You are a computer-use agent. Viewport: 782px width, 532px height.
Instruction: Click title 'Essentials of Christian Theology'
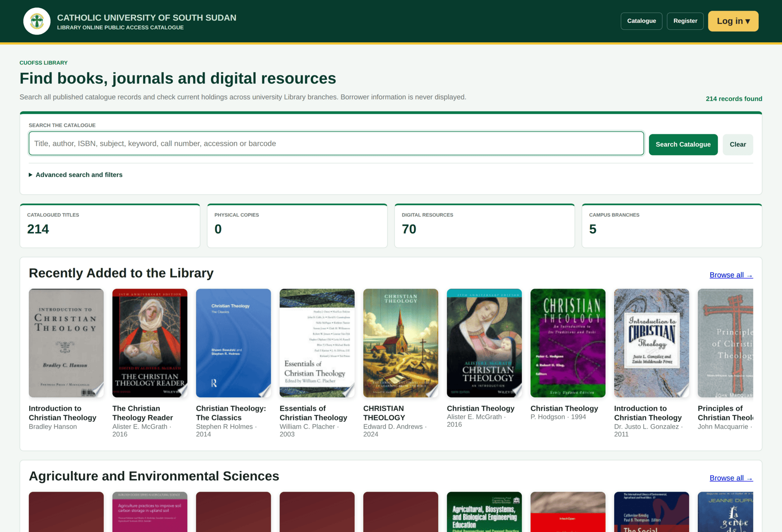point(313,413)
